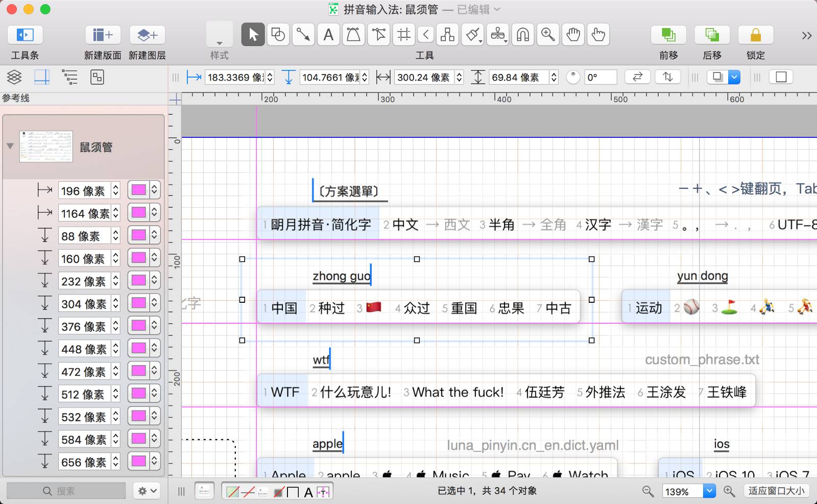Click the Zoom magnifier tool in toolbar
817x504 pixels.
548,35
